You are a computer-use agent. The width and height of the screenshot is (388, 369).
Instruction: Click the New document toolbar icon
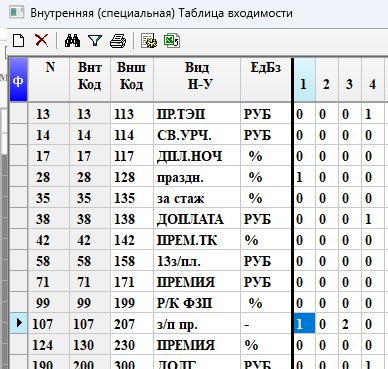[x=18, y=41]
